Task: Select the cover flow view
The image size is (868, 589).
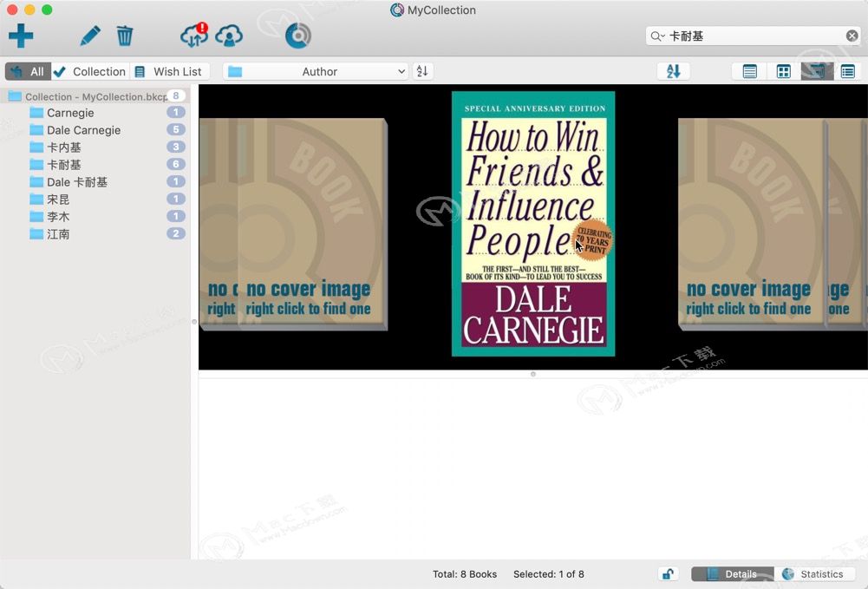Action: (x=817, y=71)
